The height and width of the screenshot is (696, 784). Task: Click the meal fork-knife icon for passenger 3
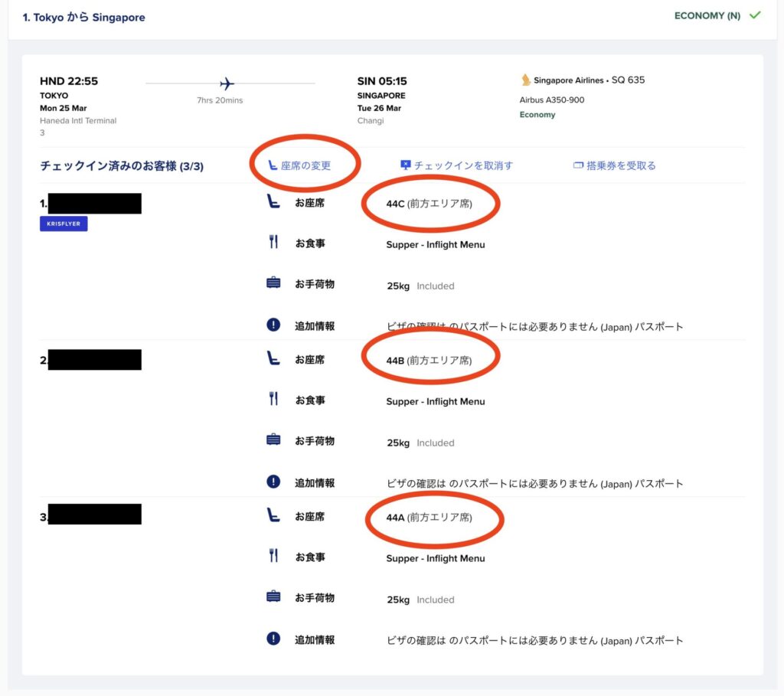273,556
